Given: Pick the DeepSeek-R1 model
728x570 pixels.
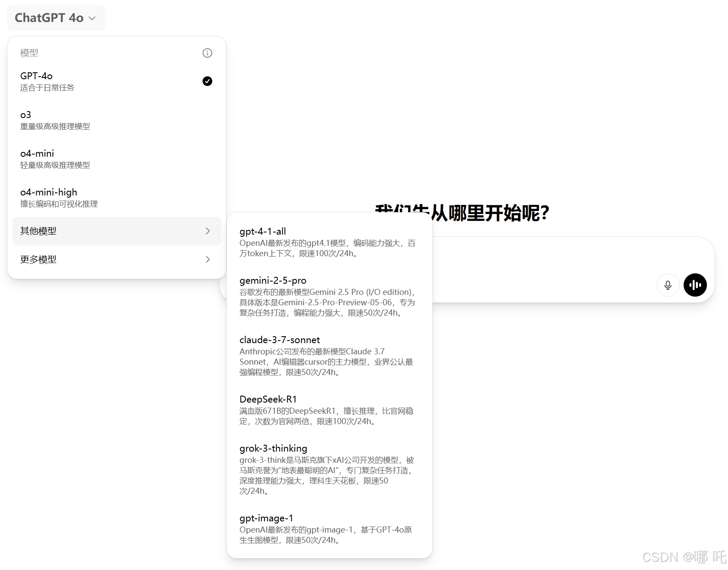Looking at the screenshot, I should pyautogui.click(x=329, y=410).
